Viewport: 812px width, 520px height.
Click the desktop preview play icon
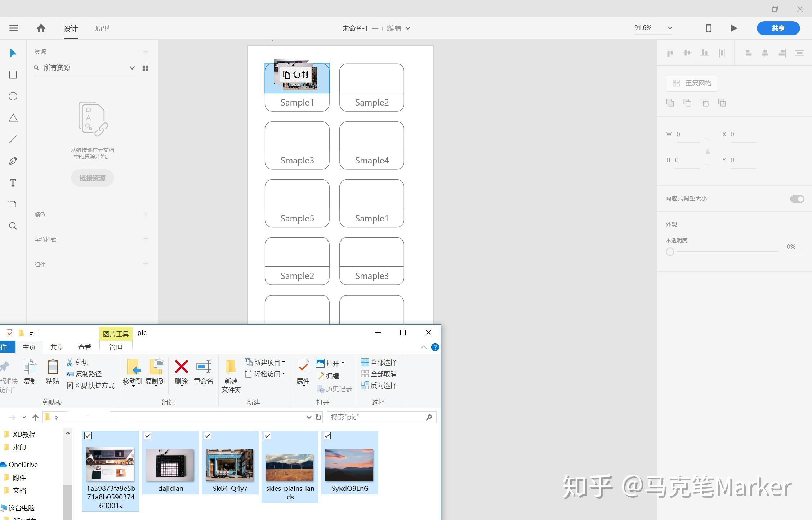[733, 28]
